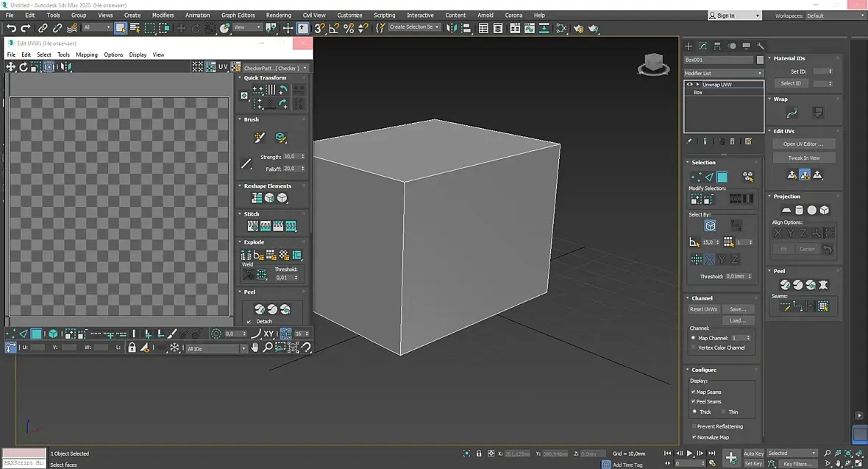Click the Remove modifier trash icon
868x469 pixels.
tap(732, 141)
